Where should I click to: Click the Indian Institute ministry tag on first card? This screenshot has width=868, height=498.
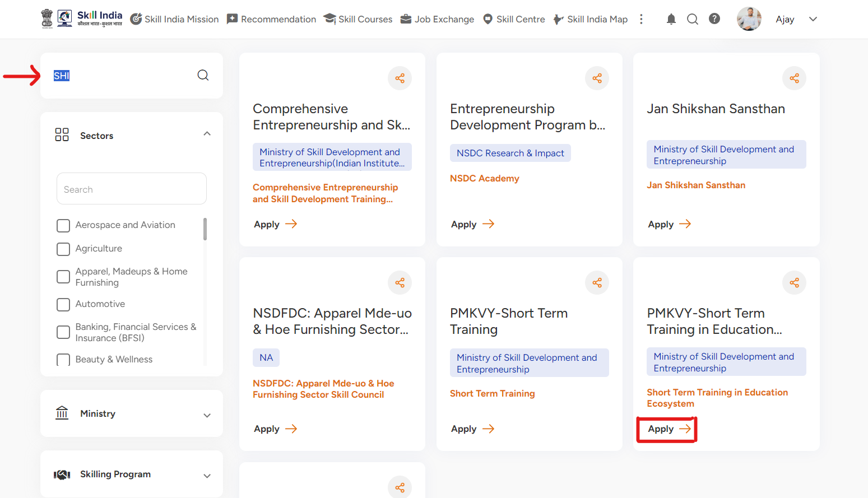click(x=332, y=157)
